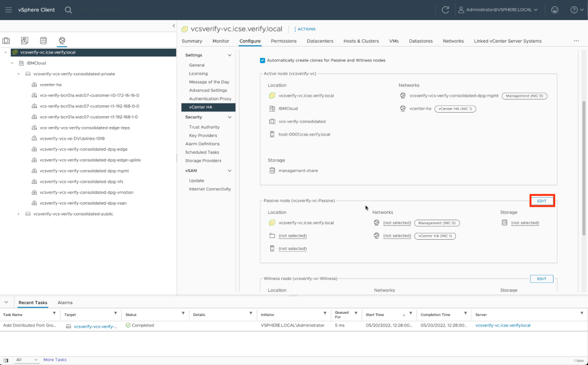Image resolution: width=588 pixels, height=365 pixels.
Task: Uncheck automatically create clones checkbox
Action: [262, 60]
